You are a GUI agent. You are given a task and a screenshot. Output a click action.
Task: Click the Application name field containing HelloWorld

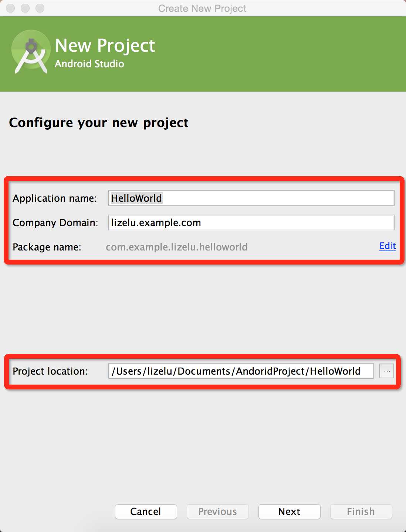coord(251,198)
